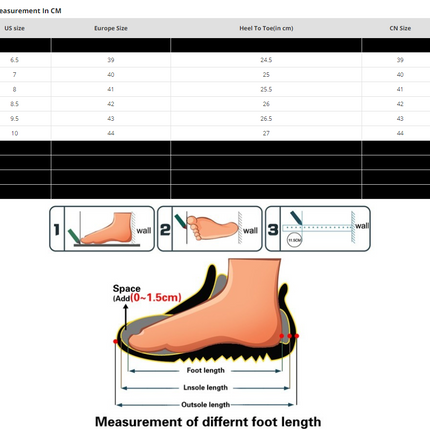
Task: Click the 'US size' column header
Action: coord(14,28)
